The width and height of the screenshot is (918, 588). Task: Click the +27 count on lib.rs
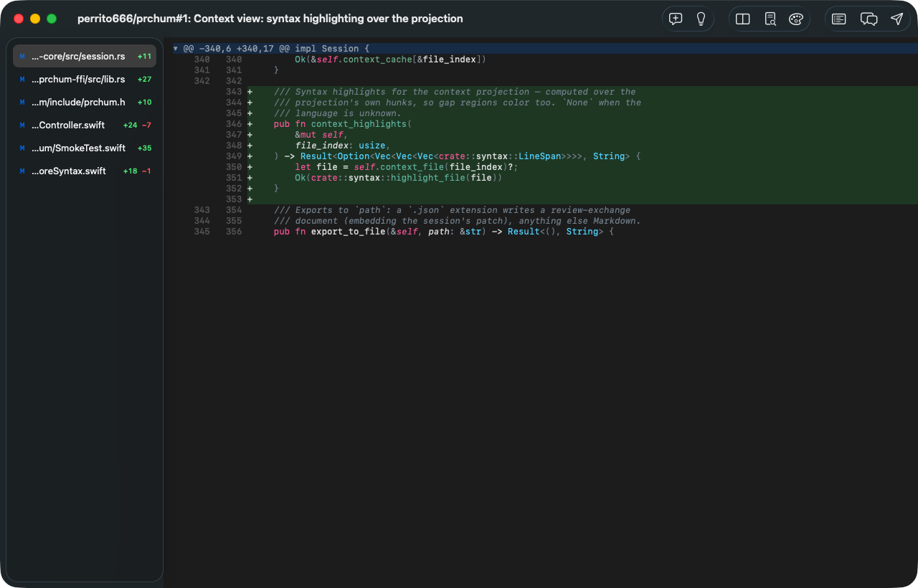pyautogui.click(x=144, y=79)
